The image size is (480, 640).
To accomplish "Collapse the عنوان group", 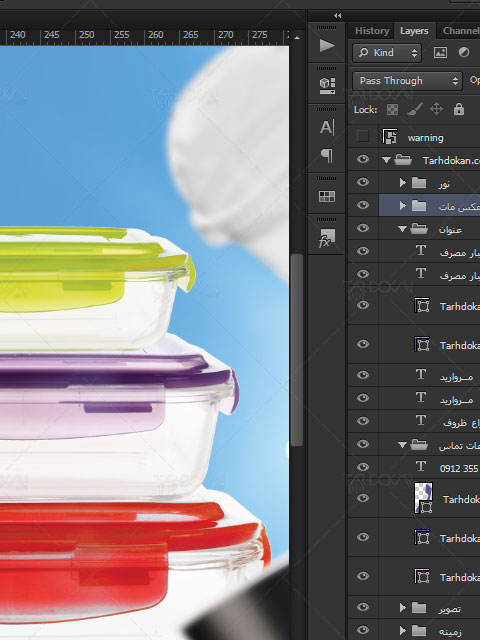I will point(402,229).
